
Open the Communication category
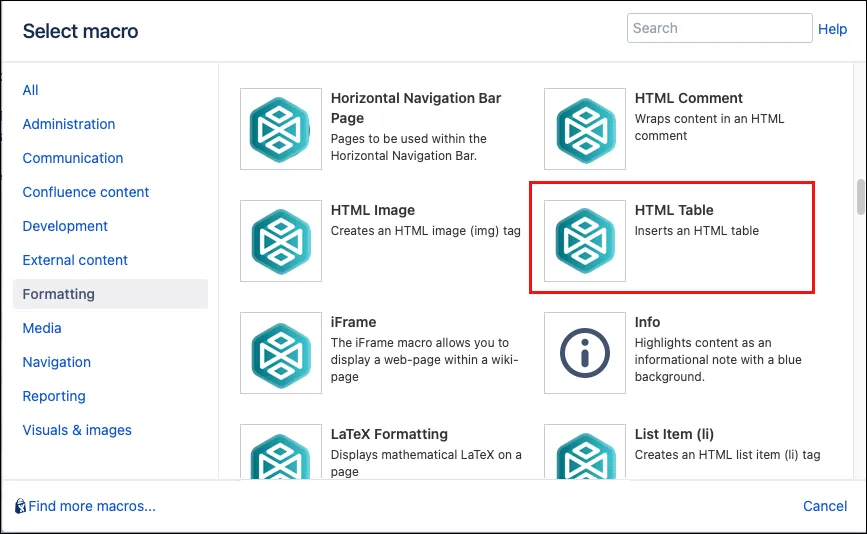[73, 158]
